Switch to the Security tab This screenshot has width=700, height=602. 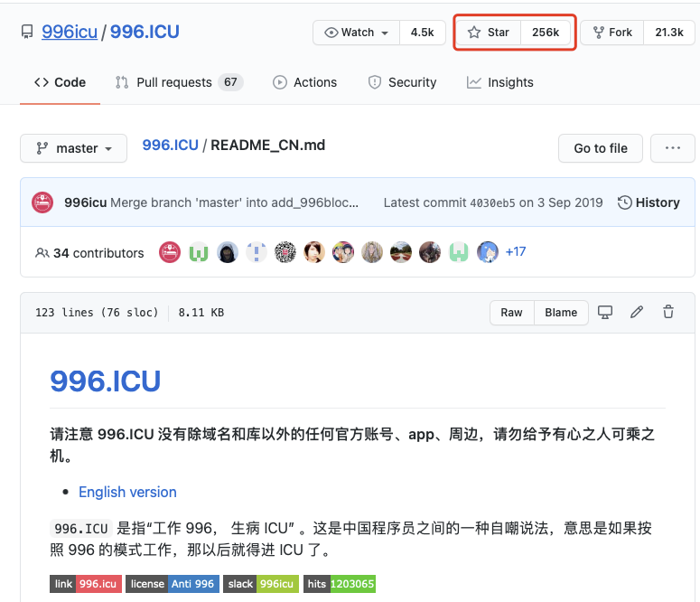point(402,82)
